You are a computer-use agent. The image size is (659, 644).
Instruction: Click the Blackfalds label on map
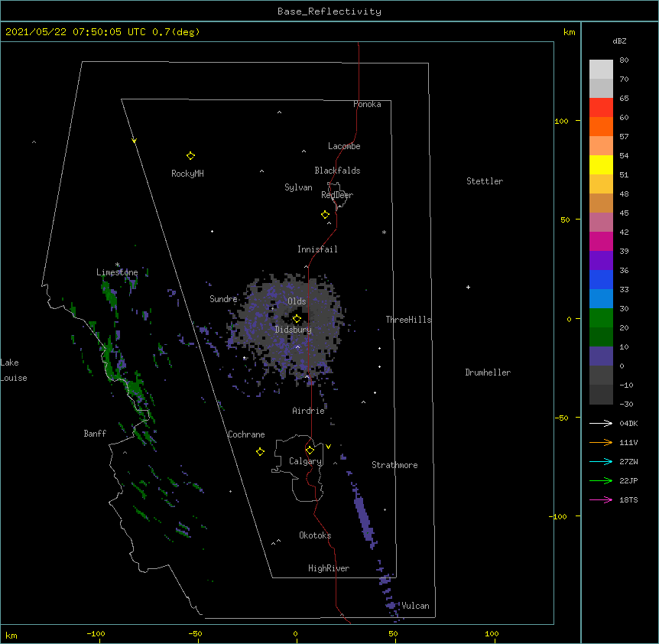tap(337, 171)
